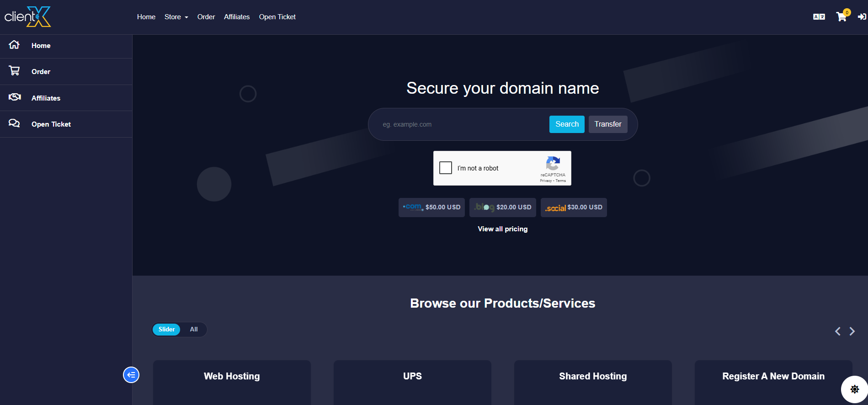This screenshot has height=405, width=868.
Task: Click the sidebar Affiliates handshake icon
Action: point(15,97)
